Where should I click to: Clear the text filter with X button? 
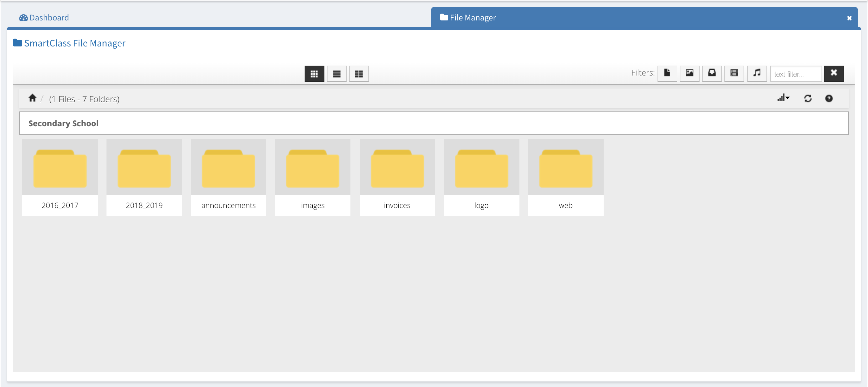click(x=833, y=73)
